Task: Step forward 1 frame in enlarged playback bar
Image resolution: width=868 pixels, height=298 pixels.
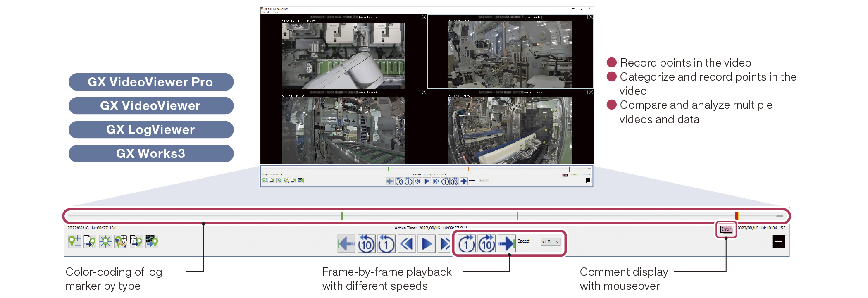Action: 466,244
